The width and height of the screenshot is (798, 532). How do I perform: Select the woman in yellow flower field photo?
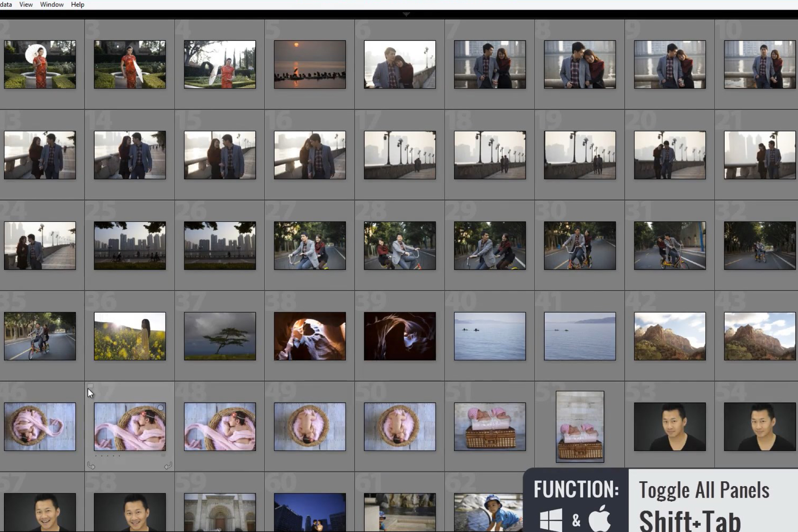pos(130,336)
